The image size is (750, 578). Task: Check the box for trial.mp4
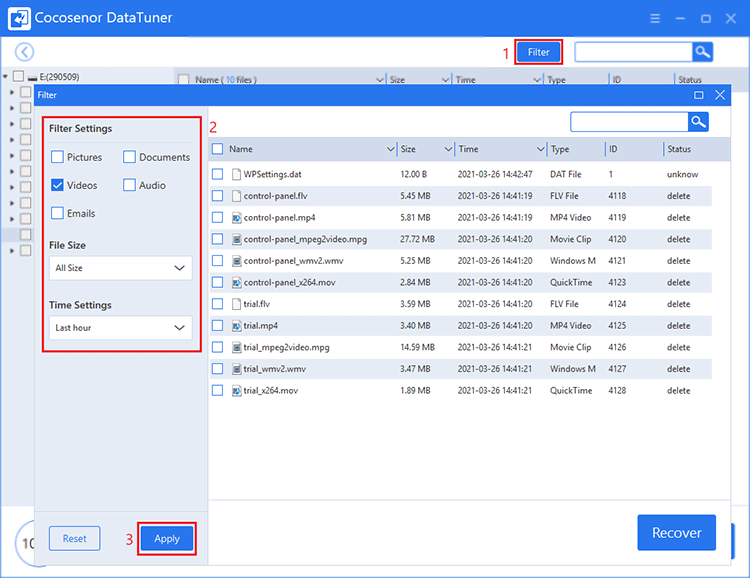tap(218, 326)
